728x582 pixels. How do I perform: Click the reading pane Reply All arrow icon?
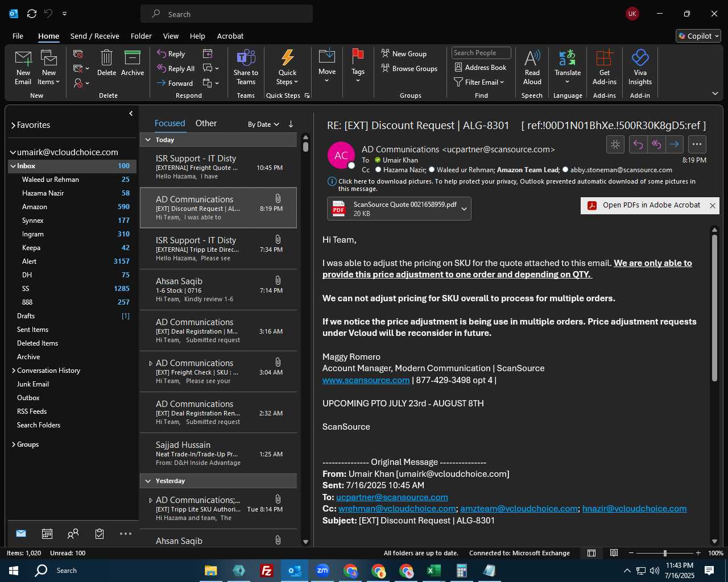click(656, 144)
